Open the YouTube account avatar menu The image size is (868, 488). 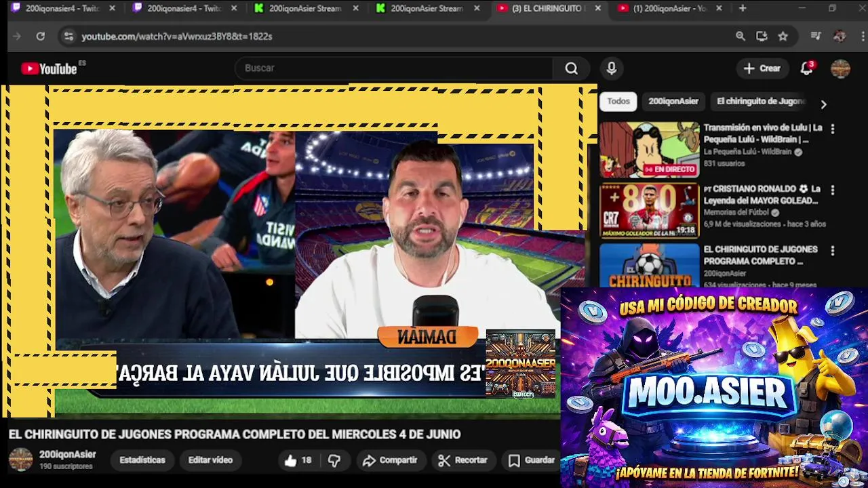pyautogui.click(x=840, y=68)
